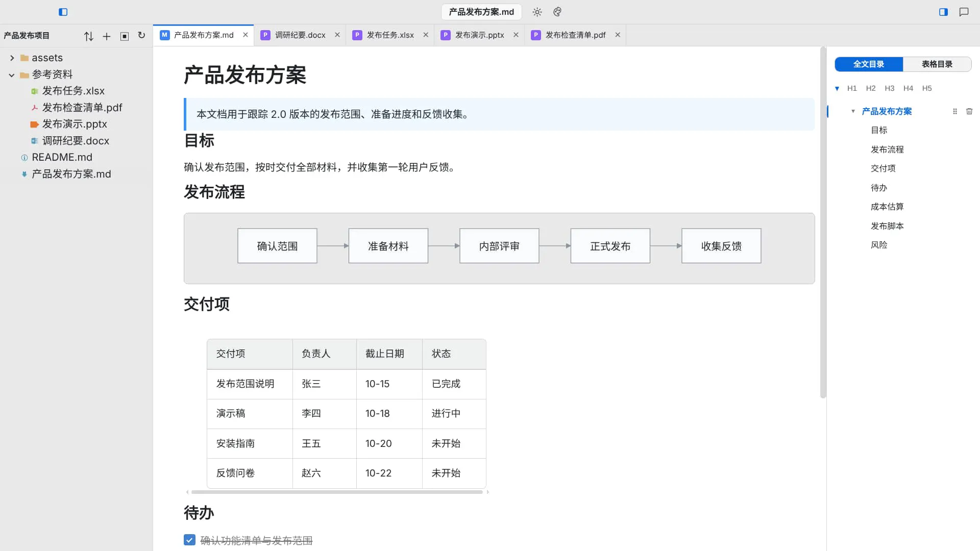The image size is (980, 551).
Task: Click the new file plus icon
Action: pos(107,36)
